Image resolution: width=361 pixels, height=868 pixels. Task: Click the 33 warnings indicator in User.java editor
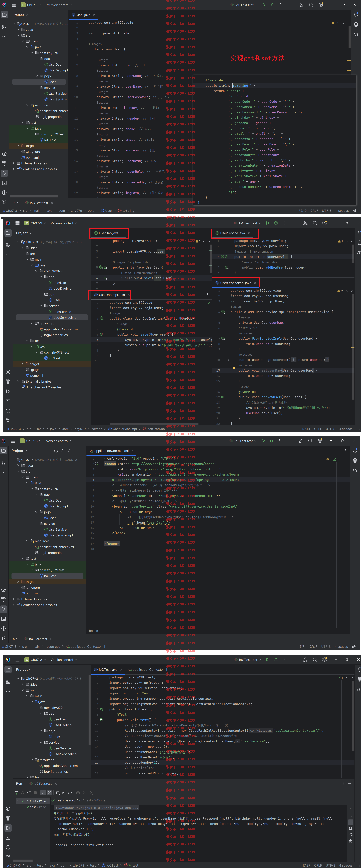[335, 23]
